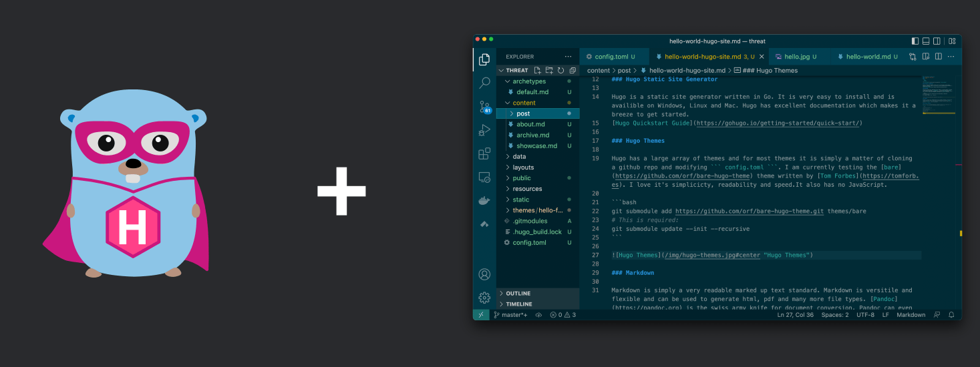Screen dimensions: 980x367
Task: Switch to the hello-world.md tab
Action: coord(868,57)
